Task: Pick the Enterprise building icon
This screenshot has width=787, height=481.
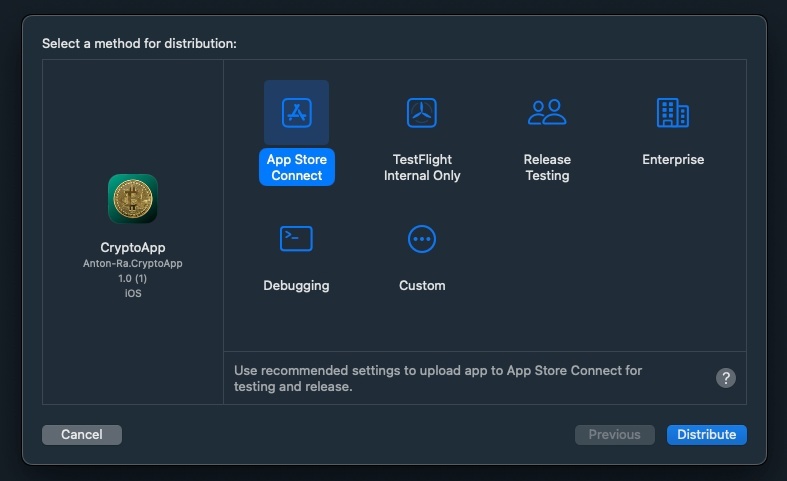Action: click(673, 112)
